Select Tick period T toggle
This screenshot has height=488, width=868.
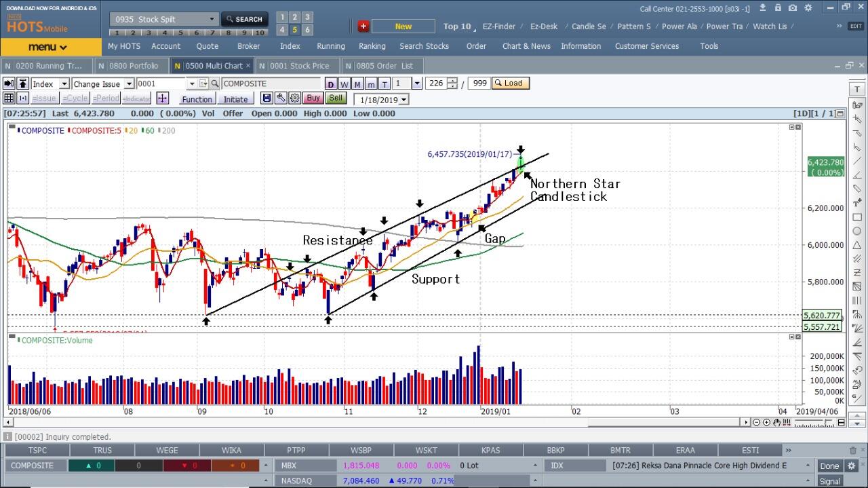click(384, 83)
